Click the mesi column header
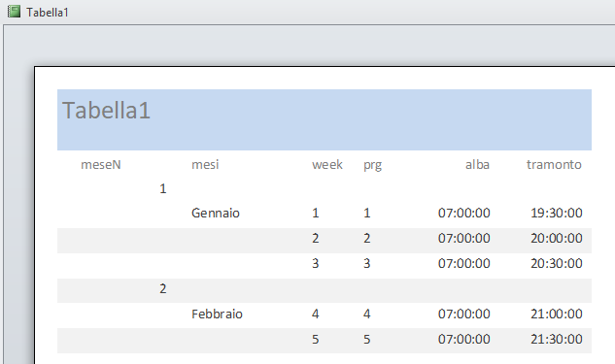The image size is (615, 364). tap(205, 165)
